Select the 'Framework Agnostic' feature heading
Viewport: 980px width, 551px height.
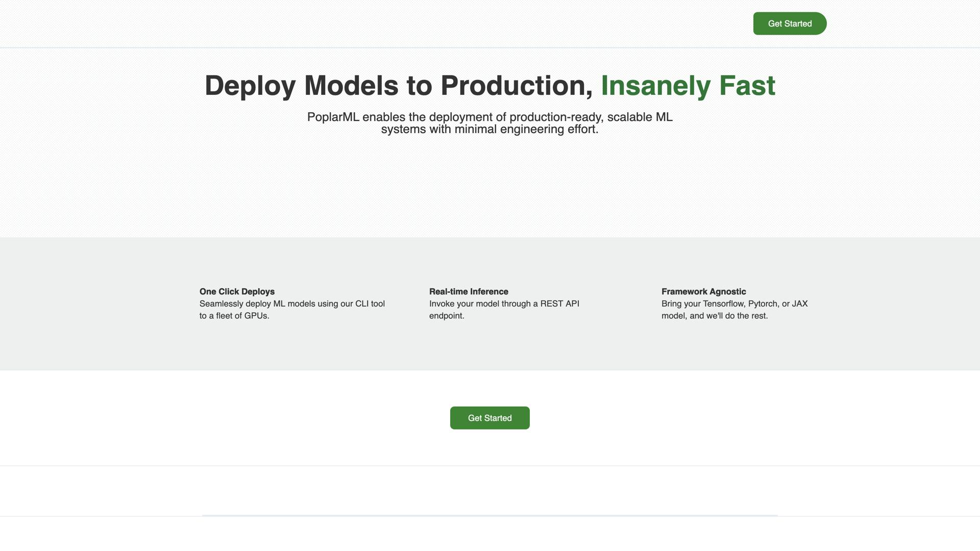click(703, 292)
